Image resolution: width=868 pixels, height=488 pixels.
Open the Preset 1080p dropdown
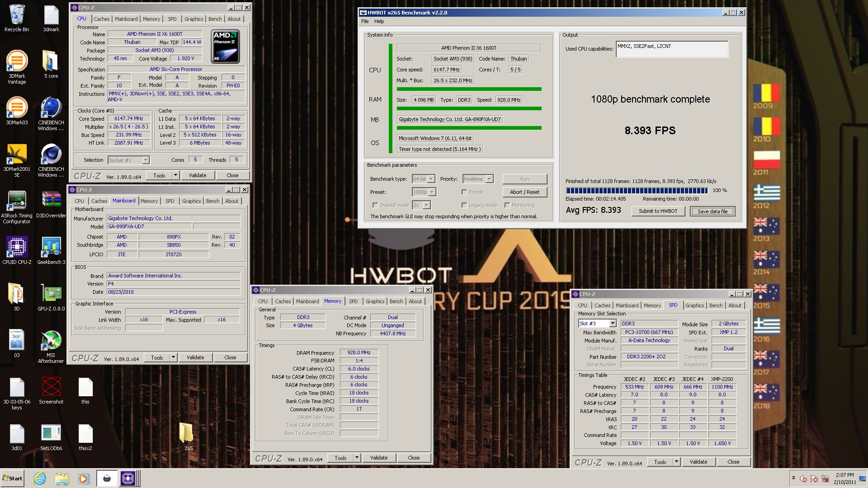pos(424,192)
